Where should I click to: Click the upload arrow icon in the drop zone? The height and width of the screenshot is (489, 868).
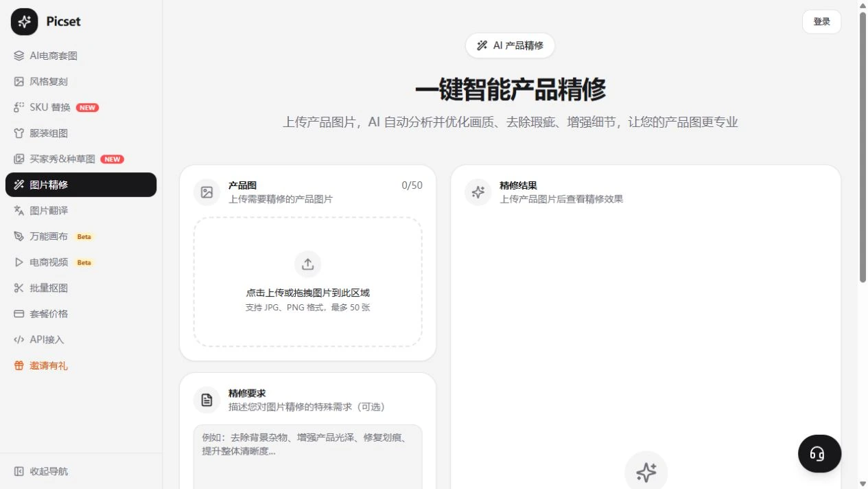pos(307,264)
